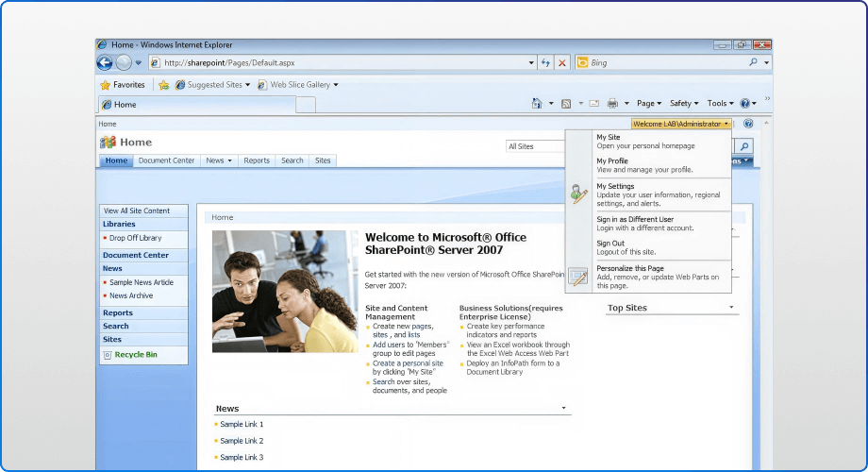Click the Bing logo in the search box
Image resolution: width=868 pixels, height=472 pixels.
(x=582, y=62)
